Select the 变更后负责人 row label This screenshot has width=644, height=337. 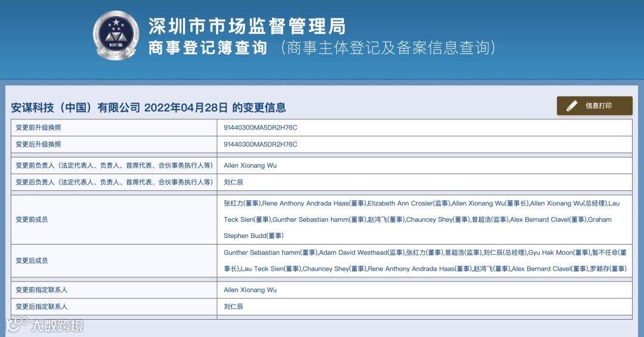pos(114,183)
